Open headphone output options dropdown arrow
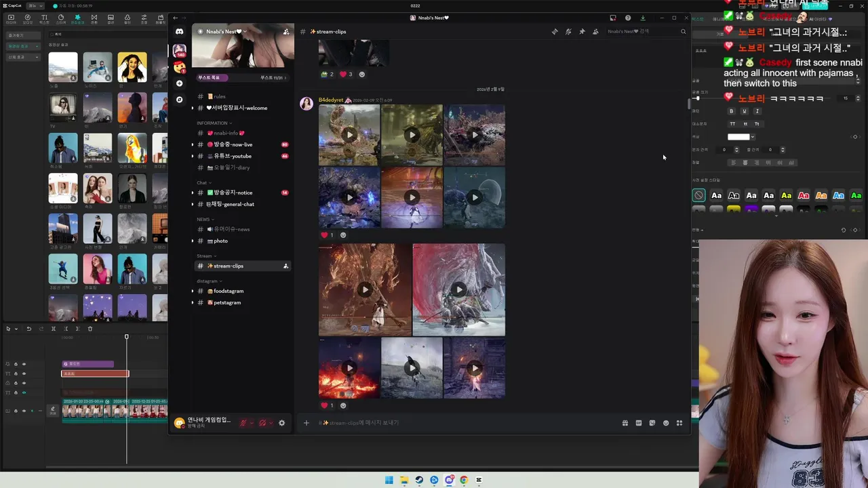This screenshot has width=868, height=488. click(271, 423)
